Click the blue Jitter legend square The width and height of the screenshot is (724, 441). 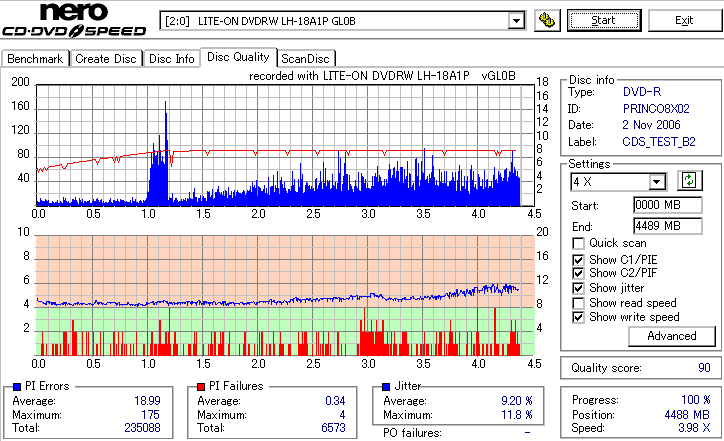386,387
